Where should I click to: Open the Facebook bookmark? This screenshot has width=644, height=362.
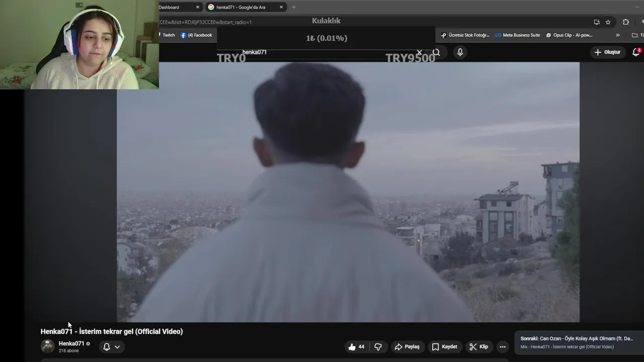tap(196, 35)
